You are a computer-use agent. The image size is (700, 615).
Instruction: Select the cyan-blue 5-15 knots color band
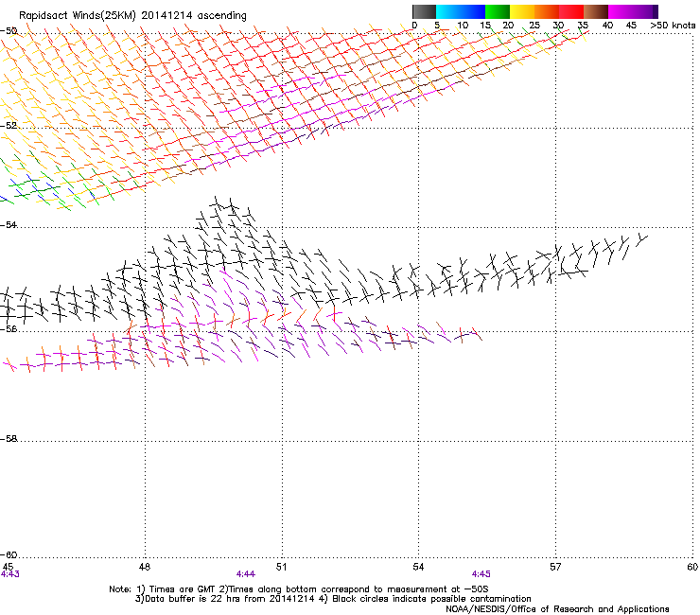(x=461, y=11)
